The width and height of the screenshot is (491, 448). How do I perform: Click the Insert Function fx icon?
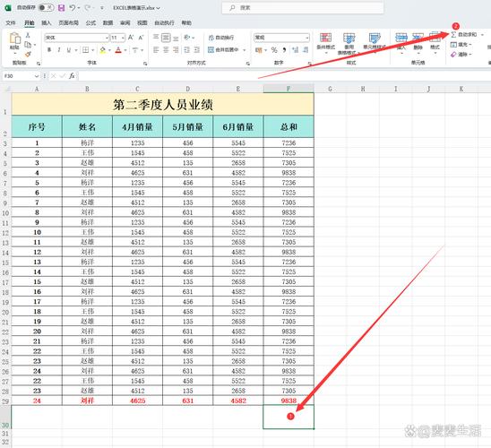tap(72, 76)
